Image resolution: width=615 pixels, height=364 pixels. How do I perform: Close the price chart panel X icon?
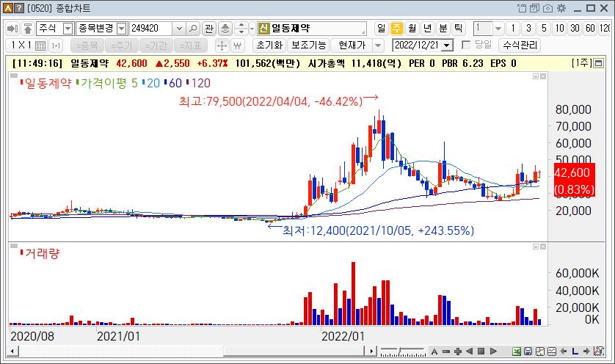click(543, 76)
